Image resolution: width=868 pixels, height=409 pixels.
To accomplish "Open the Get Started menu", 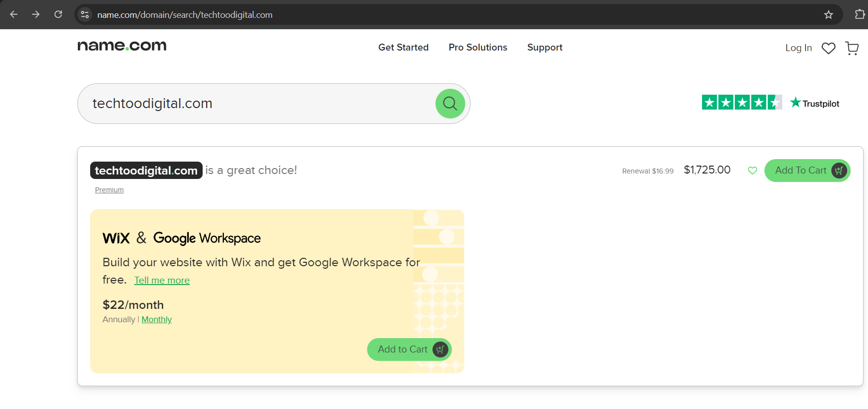I will [403, 48].
